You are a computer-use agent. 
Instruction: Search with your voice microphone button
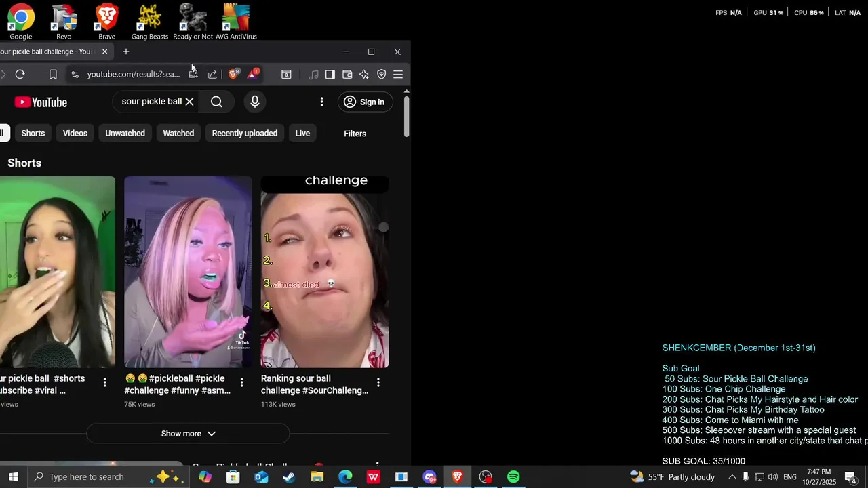point(255,102)
